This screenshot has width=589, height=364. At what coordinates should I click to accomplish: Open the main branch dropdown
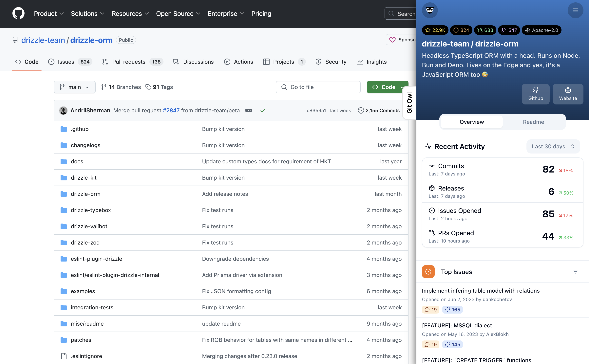tap(74, 87)
